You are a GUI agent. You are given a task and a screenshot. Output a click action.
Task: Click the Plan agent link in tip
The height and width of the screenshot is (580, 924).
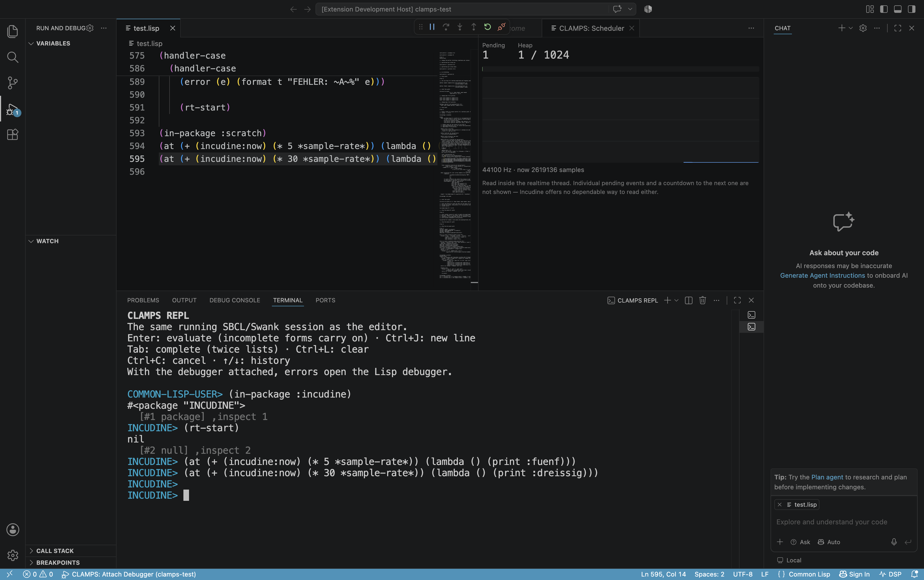click(x=827, y=477)
